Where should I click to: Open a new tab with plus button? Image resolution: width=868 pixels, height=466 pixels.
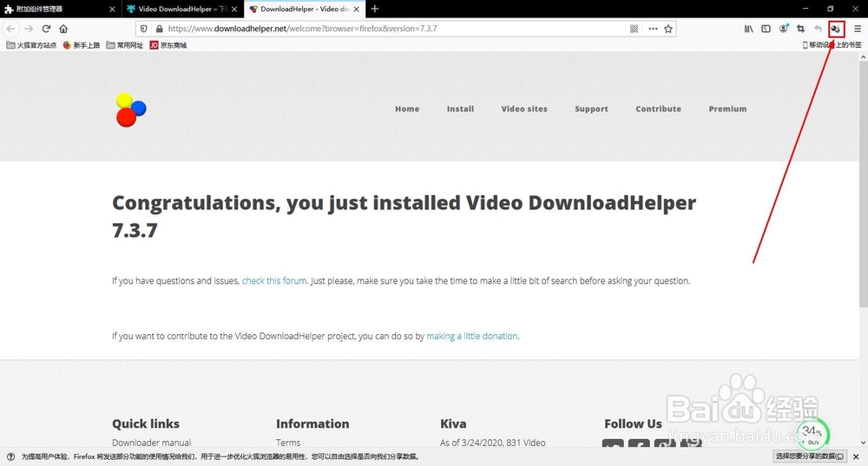click(x=375, y=9)
